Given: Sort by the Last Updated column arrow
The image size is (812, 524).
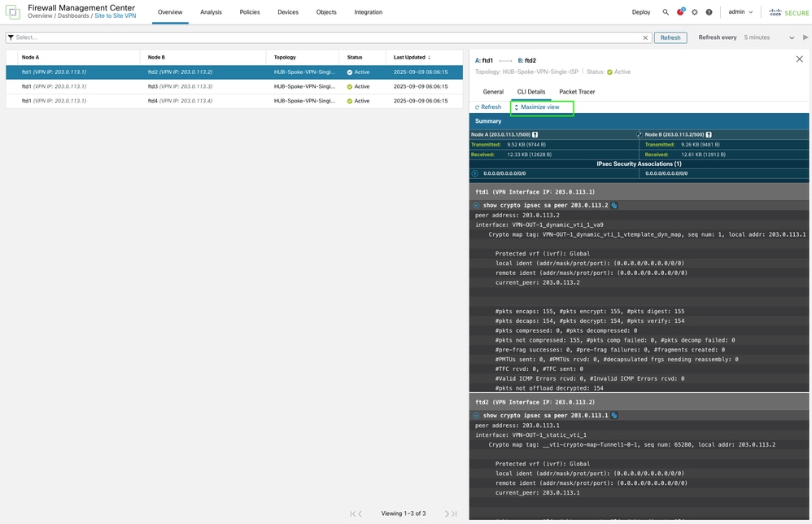Looking at the screenshot, I should click(430, 58).
